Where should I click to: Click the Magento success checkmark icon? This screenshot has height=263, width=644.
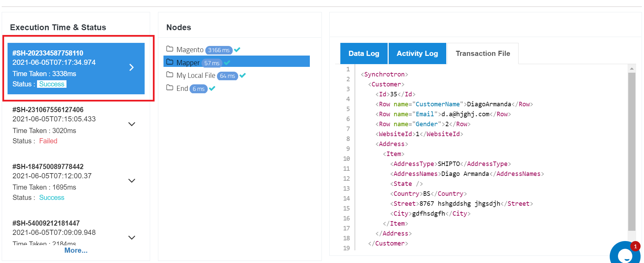pos(237,50)
